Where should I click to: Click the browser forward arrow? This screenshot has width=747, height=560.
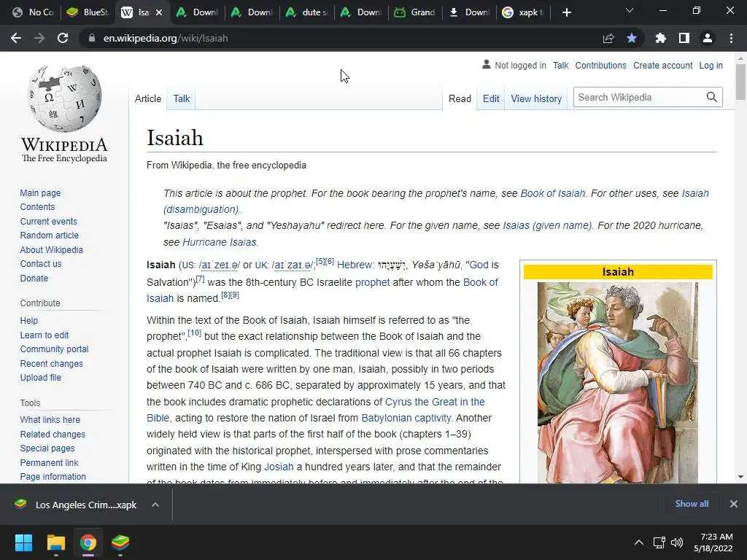point(39,38)
